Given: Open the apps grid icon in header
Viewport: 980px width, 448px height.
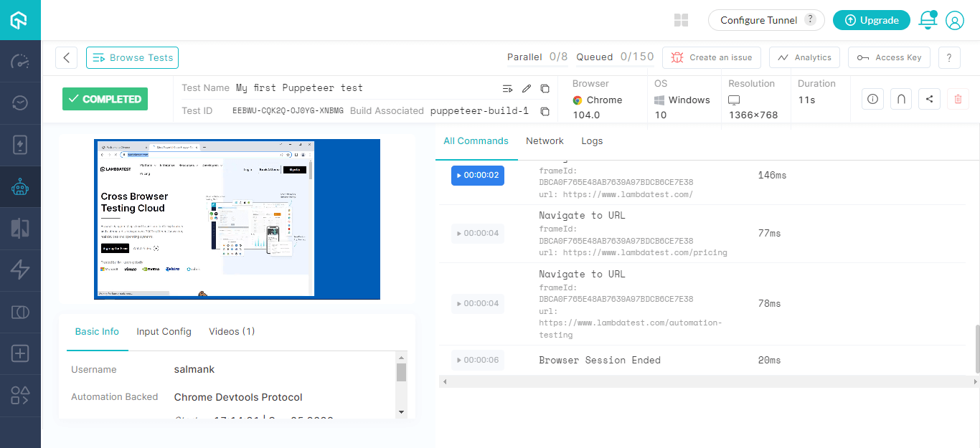Looking at the screenshot, I should [682, 20].
